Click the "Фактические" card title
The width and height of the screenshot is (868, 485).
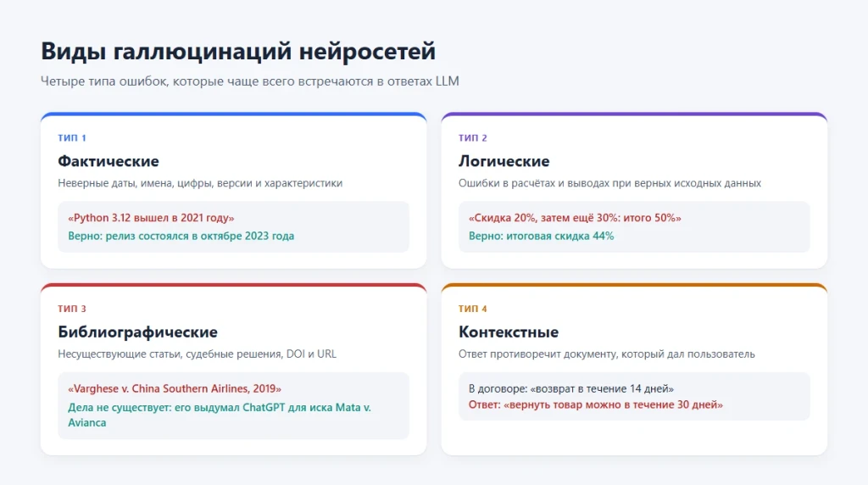click(108, 161)
